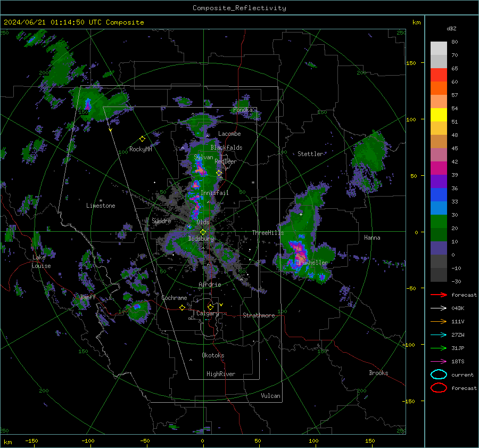Image resolution: width=479 pixels, height=448 pixels.
Task: Click the Olds label near radar center
Action: click(x=203, y=222)
